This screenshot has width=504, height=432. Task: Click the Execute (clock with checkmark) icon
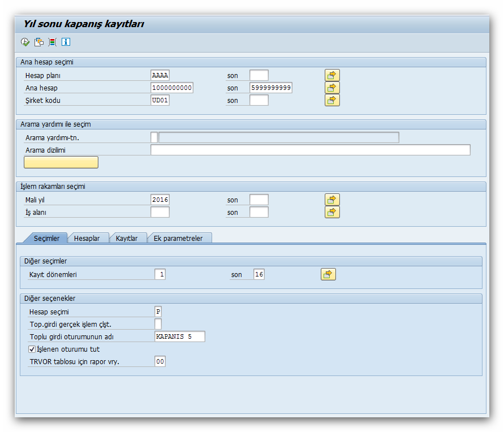25,42
